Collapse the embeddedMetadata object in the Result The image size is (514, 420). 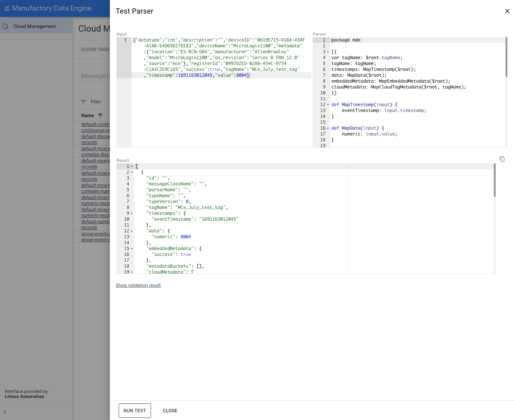(132, 249)
